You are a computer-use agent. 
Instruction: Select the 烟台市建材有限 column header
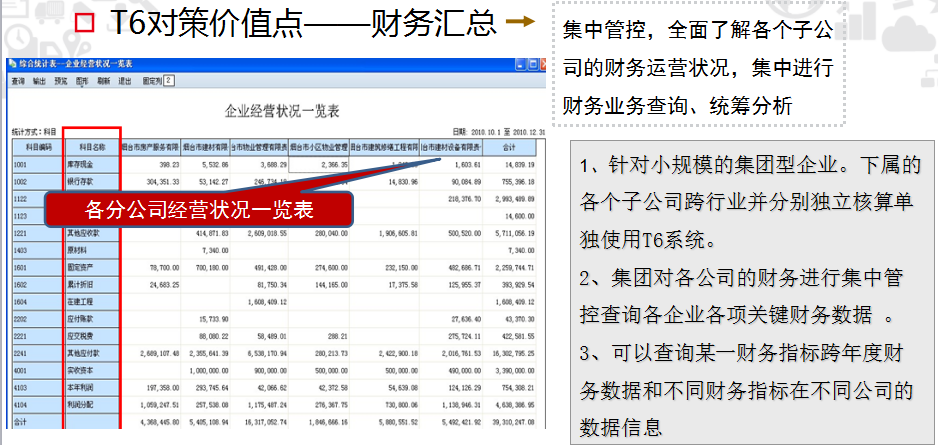pos(205,147)
